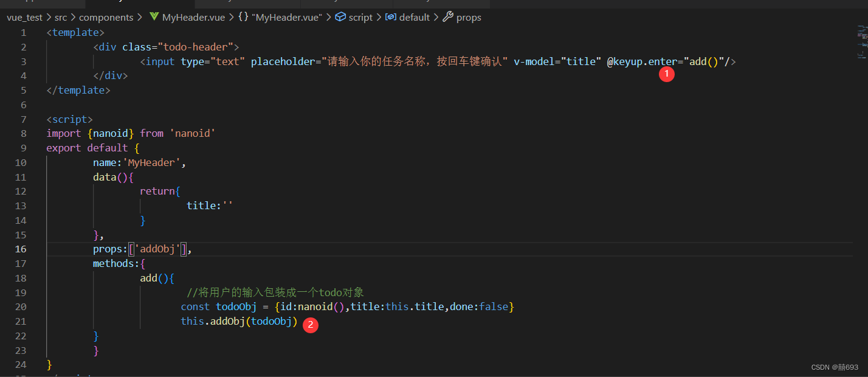Click the wrench icon next to props
The width and height of the screenshot is (868, 377).
[448, 17]
